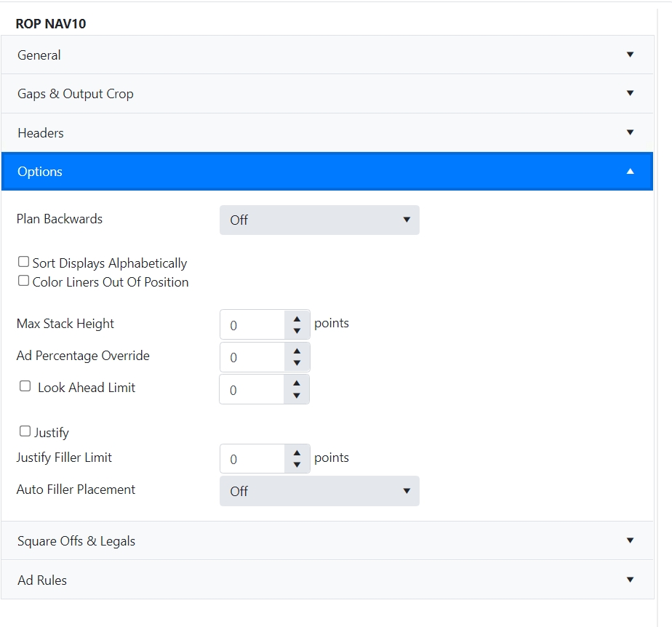Image resolution: width=672 pixels, height=627 pixels.
Task: Decrease Look Ahead Limit with down arrow
Action: pos(296,396)
